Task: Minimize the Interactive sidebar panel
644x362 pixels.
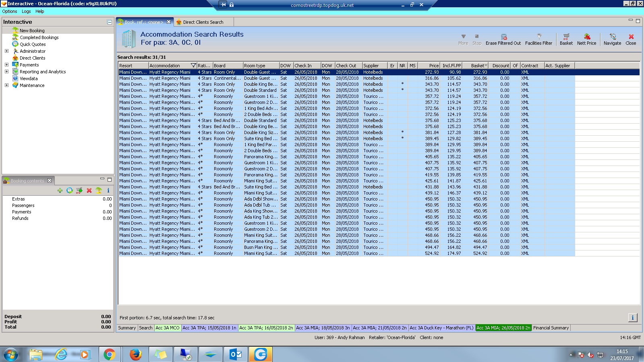Action: point(110,22)
